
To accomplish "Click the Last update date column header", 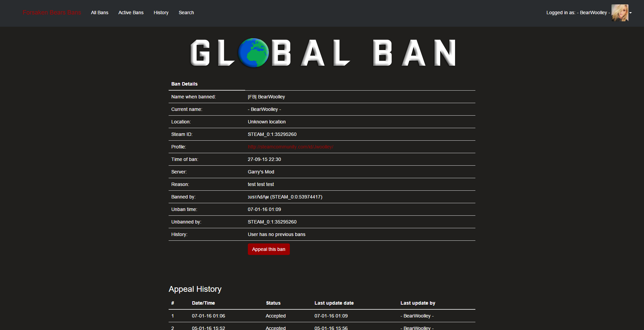I will tap(334, 303).
